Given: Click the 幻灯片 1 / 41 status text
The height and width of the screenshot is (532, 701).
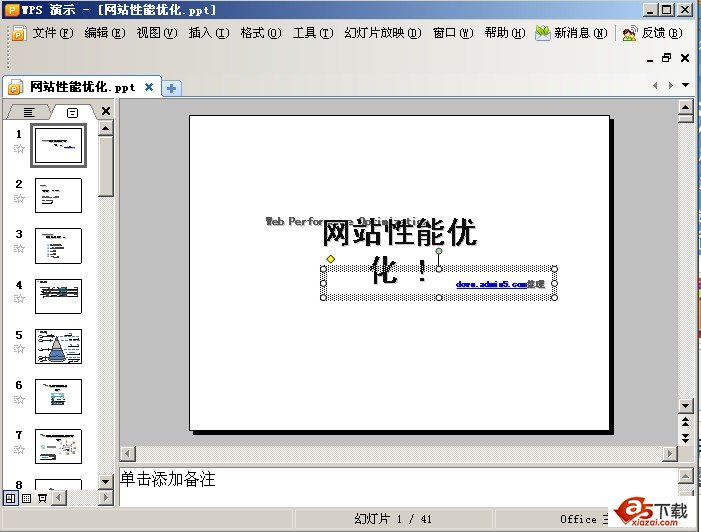Looking at the screenshot, I should (x=393, y=519).
